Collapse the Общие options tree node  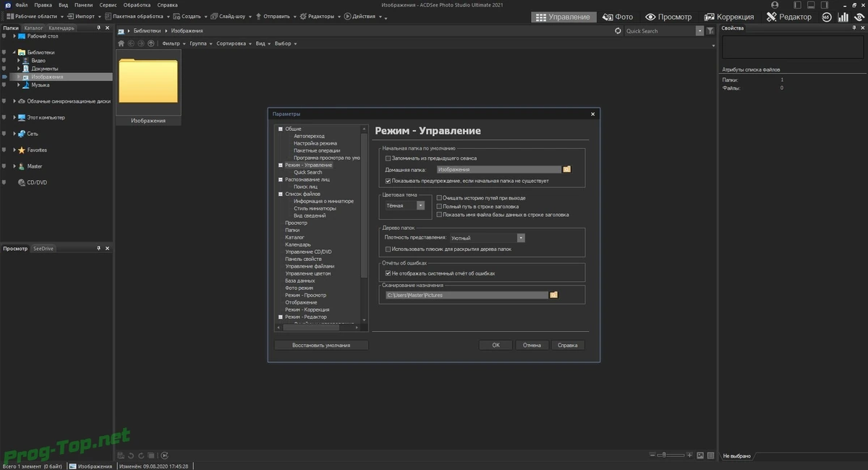[x=281, y=129]
